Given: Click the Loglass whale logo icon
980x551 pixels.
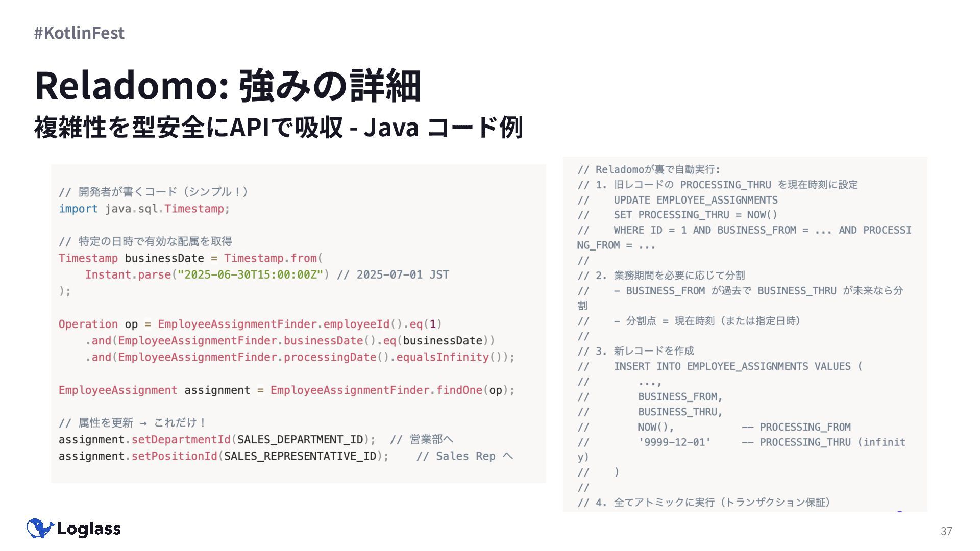Looking at the screenshot, I should click(x=40, y=529).
